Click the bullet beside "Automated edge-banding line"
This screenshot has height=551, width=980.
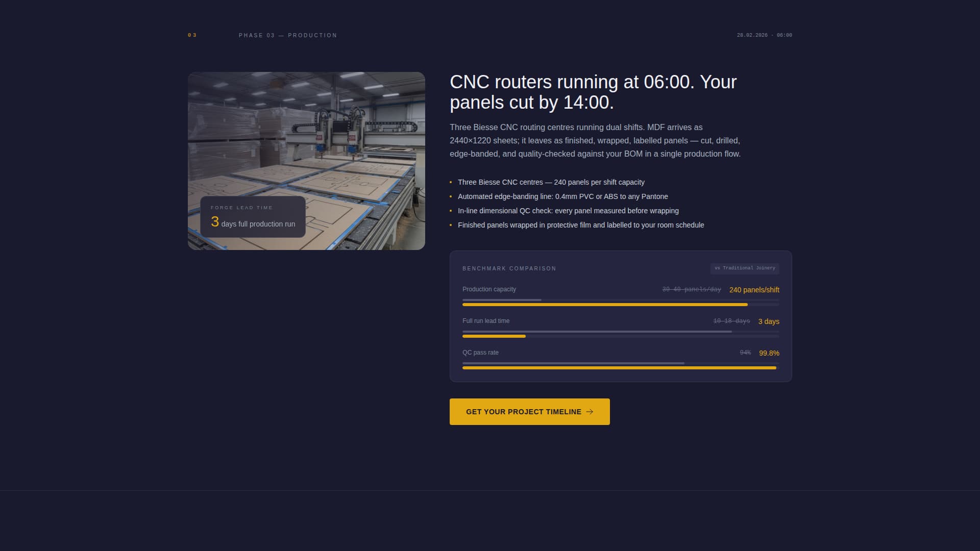point(451,196)
